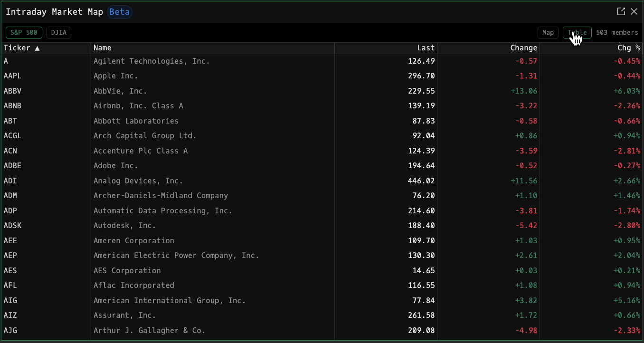Click change value +2.61 for AEP
This screenshot has width=644, height=343.
(526, 256)
